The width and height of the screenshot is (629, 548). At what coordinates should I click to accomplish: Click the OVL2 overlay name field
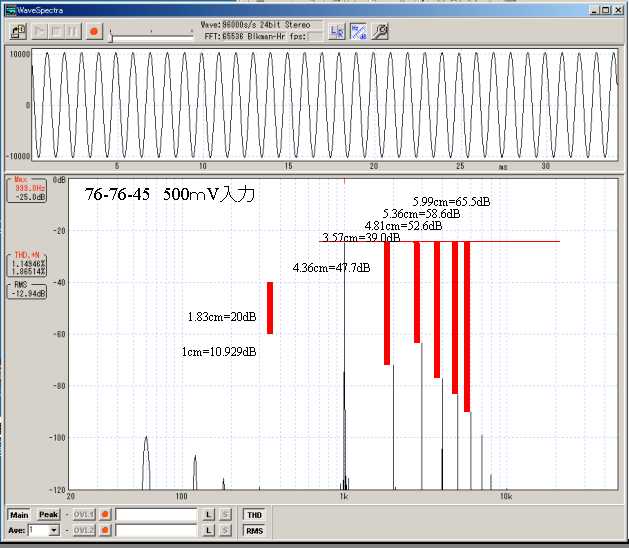coord(156,530)
